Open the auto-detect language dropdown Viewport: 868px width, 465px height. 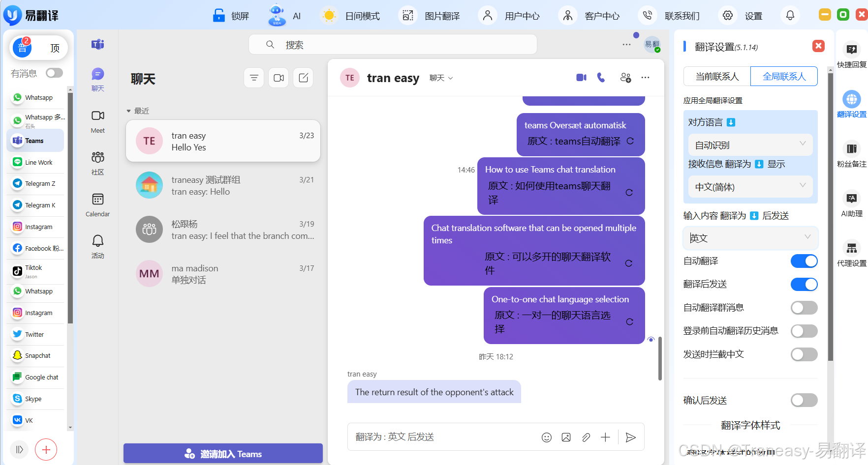(750, 145)
